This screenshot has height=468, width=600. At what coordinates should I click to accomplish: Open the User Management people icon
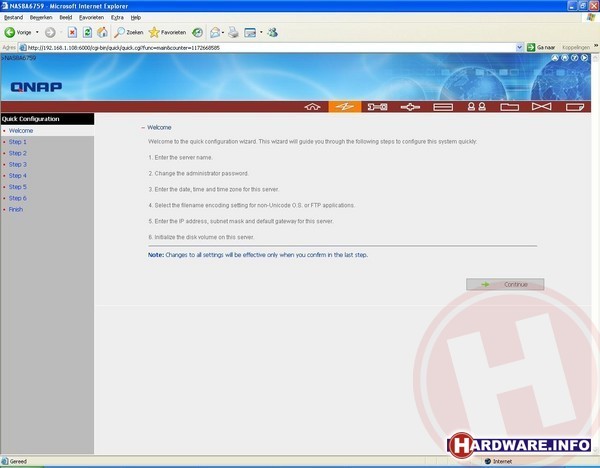[476, 107]
